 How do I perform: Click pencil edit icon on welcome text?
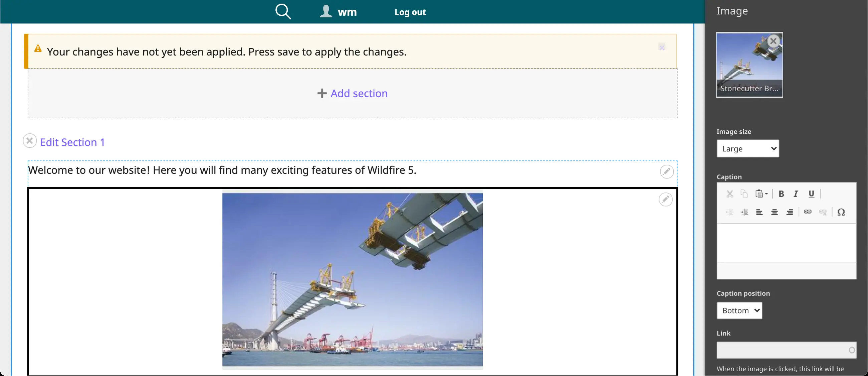666,171
